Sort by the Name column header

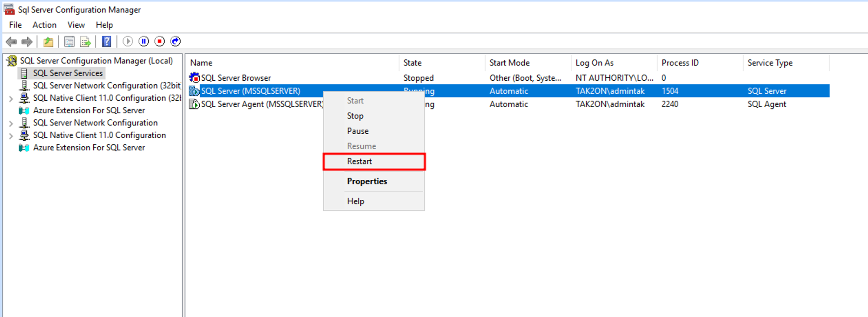(292, 63)
